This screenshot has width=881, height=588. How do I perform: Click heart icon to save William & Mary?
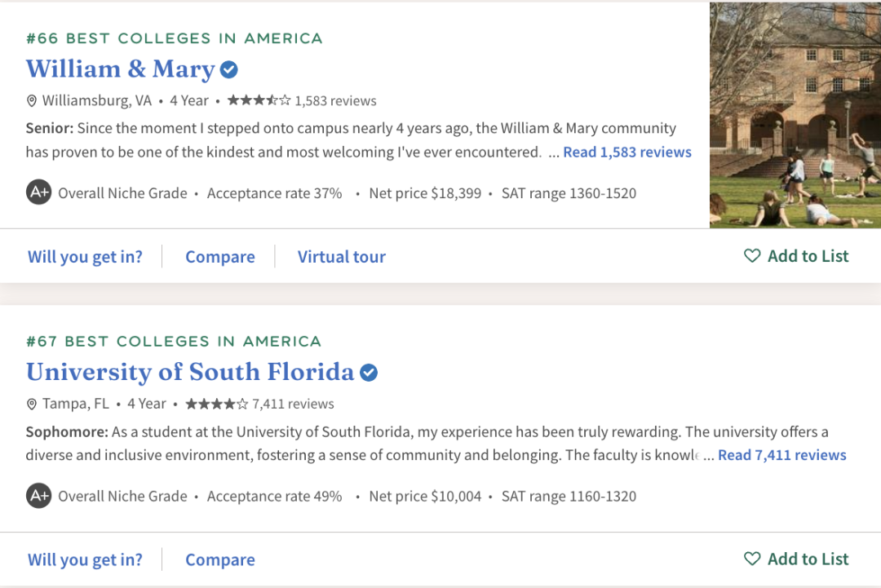point(752,256)
